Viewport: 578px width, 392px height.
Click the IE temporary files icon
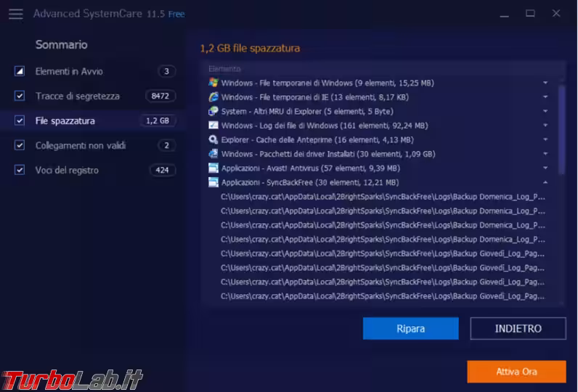pyautogui.click(x=213, y=97)
